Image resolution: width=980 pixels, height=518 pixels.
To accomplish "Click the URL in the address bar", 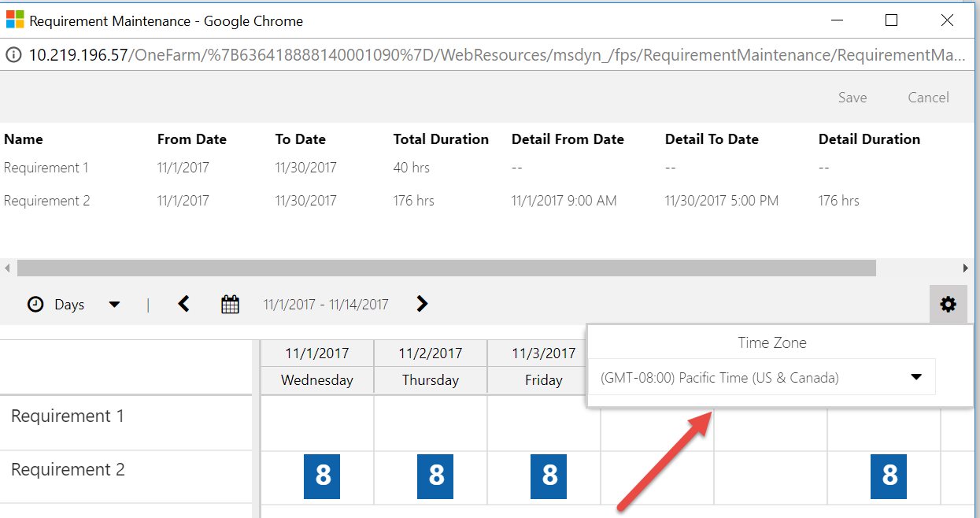I will coord(496,55).
